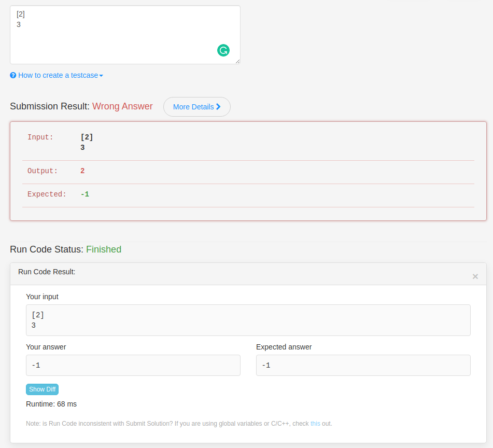Click the chevron arrow in More Details
Screen dimensions: 493x448
click(218, 107)
